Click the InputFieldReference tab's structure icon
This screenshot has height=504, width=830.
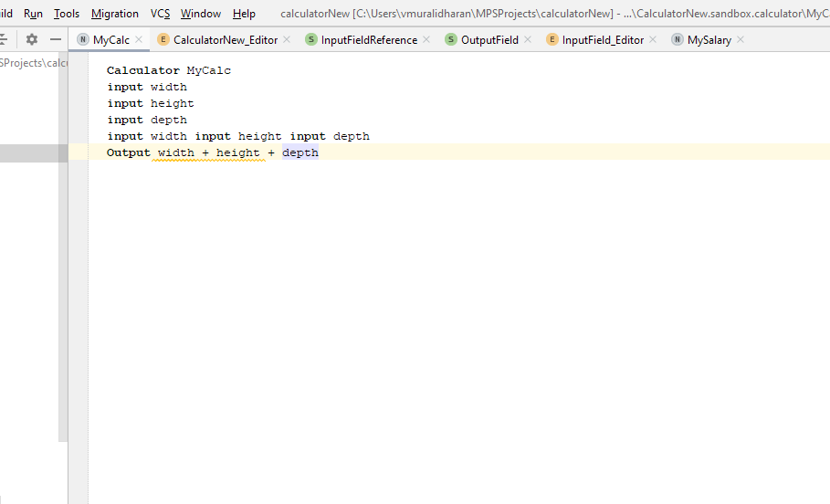coord(311,40)
